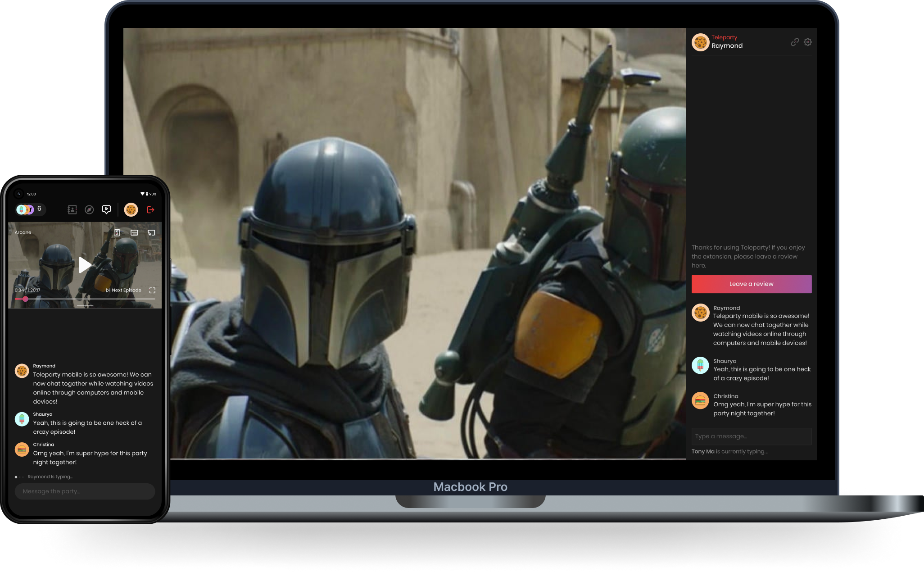This screenshot has height=572, width=924.
Task: Start casting with the Cast icon on phone player
Action: [x=151, y=232]
